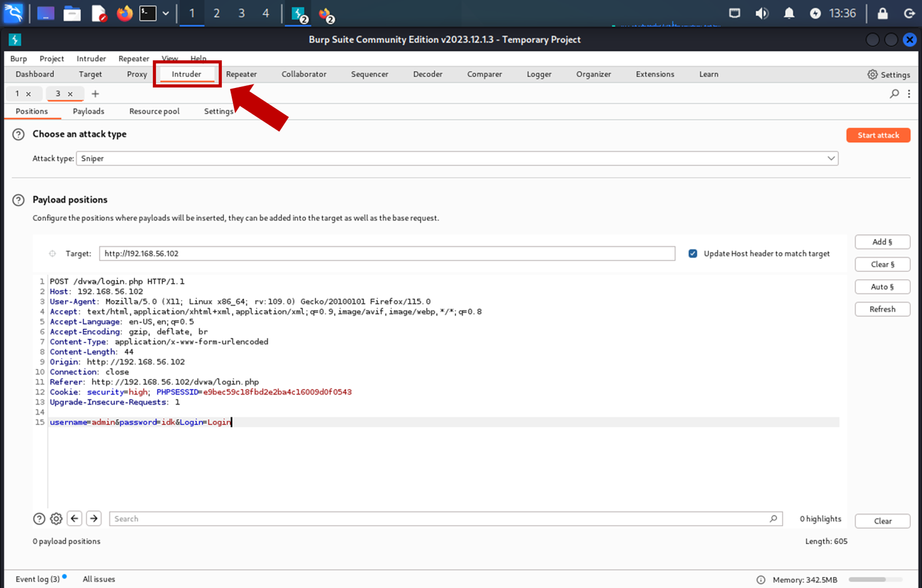Open the Repeater menu in the menu bar
This screenshot has height=588, width=922.
[x=134, y=59]
